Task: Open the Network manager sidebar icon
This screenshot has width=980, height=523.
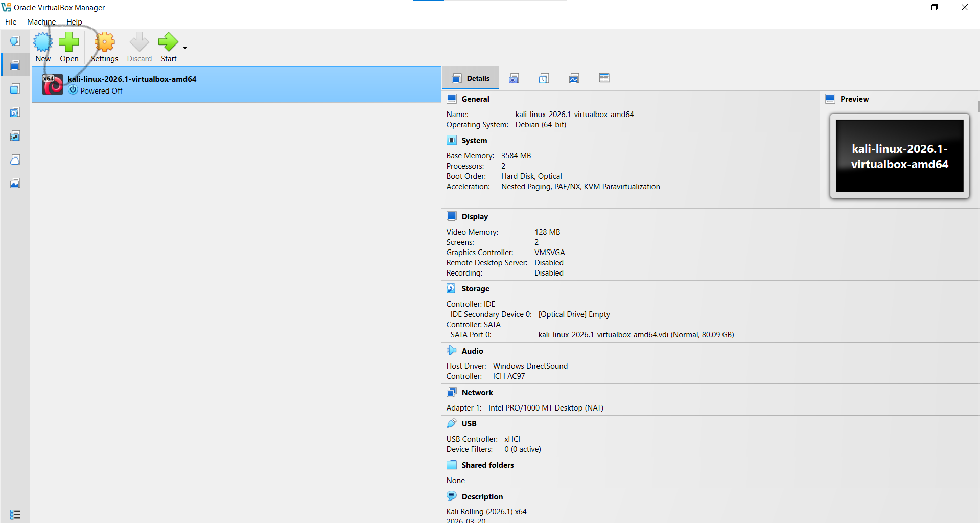Action: pyautogui.click(x=15, y=135)
